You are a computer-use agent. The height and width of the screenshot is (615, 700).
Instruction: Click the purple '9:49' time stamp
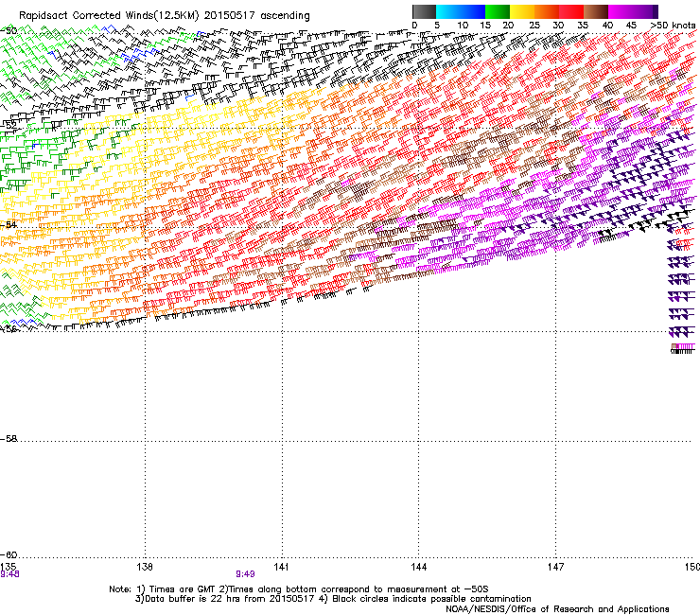click(x=245, y=574)
